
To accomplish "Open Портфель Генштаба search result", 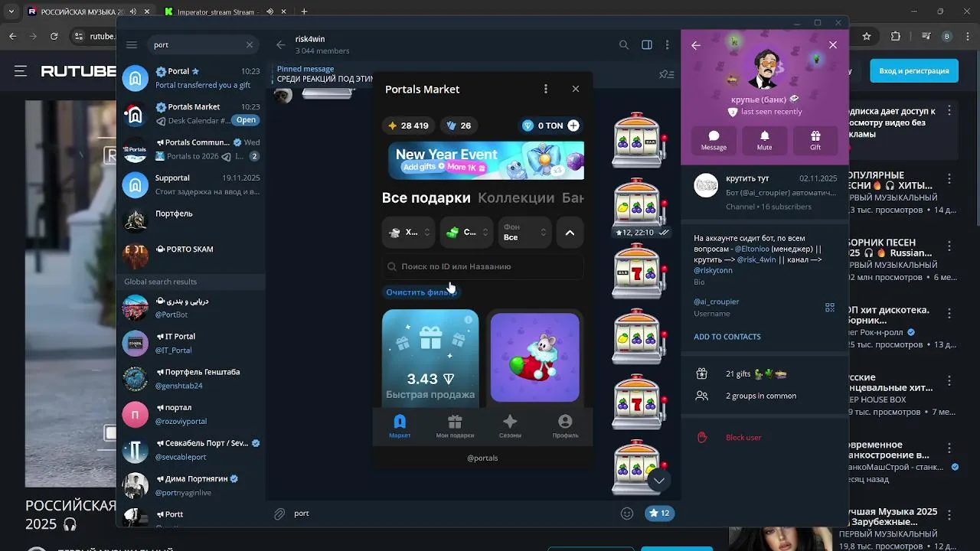I will (x=191, y=379).
